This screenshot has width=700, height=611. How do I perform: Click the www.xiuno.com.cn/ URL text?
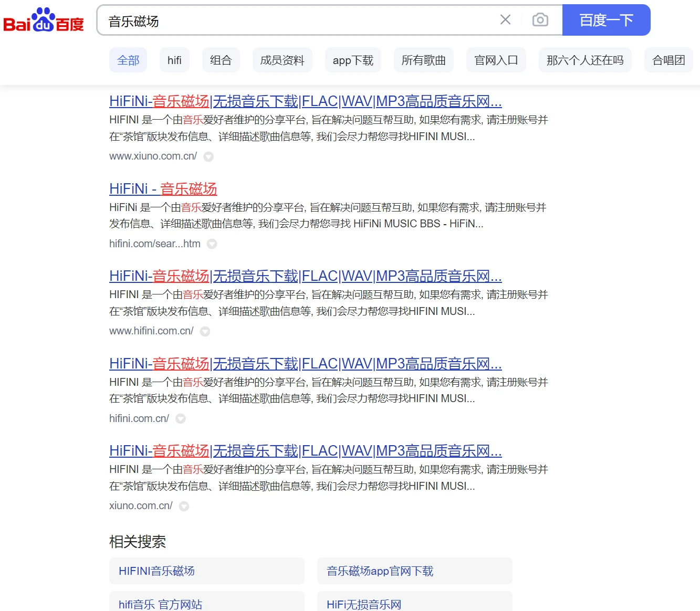point(153,156)
